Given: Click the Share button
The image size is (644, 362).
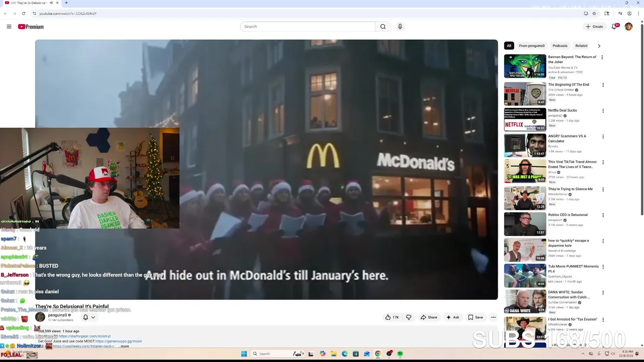Looking at the screenshot, I should [x=429, y=317].
